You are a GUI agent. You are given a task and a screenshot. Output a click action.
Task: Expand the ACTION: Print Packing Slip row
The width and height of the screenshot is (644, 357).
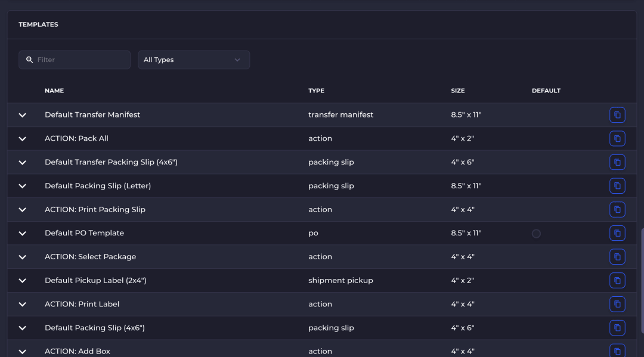pos(23,210)
